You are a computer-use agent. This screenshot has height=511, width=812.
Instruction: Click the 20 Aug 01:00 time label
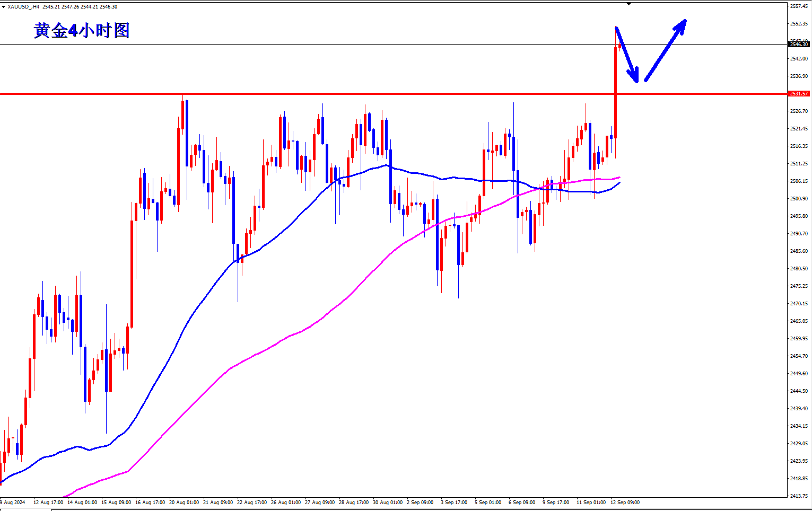[x=184, y=503]
